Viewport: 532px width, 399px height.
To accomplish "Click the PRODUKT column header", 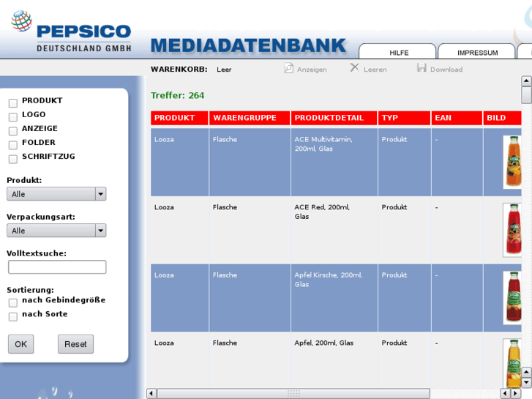I will (179, 118).
